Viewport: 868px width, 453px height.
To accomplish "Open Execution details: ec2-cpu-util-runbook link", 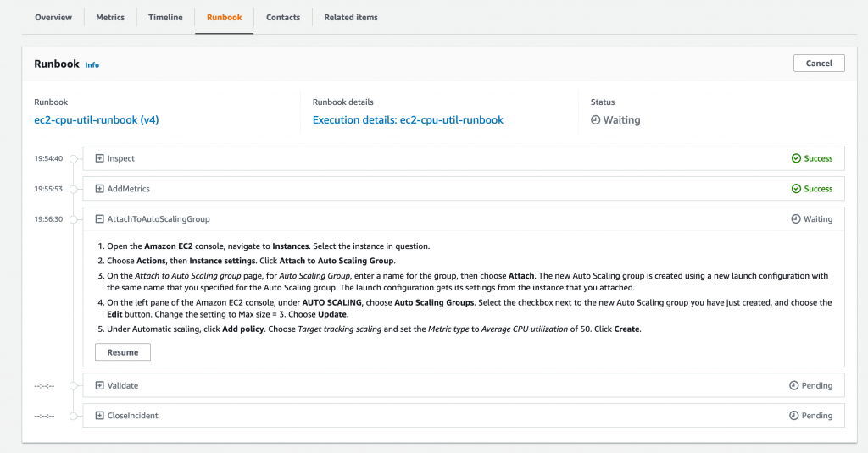I will coord(408,119).
